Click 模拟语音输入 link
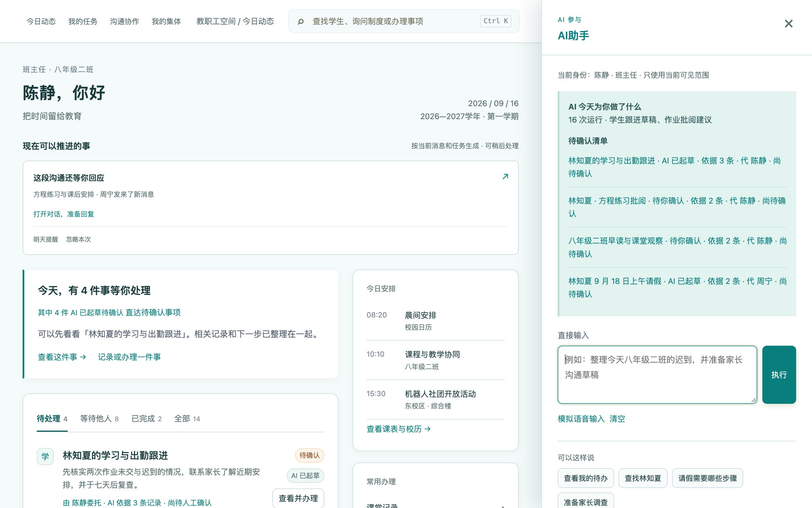This screenshot has width=812, height=508. pyautogui.click(x=581, y=419)
